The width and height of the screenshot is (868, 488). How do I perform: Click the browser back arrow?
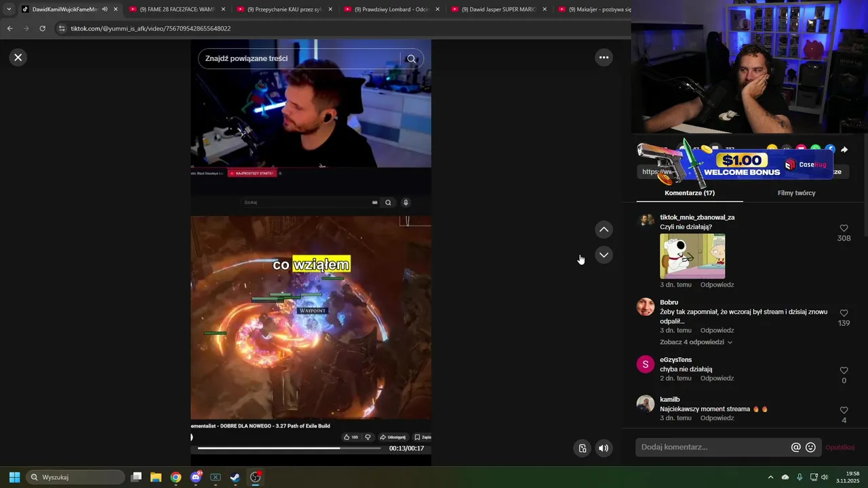tap(9, 28)
